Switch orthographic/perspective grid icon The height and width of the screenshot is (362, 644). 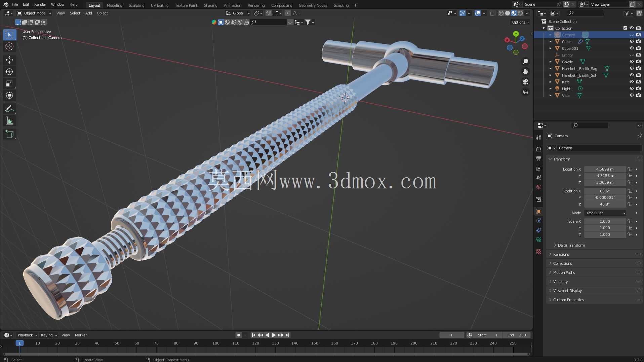(525, 92)
